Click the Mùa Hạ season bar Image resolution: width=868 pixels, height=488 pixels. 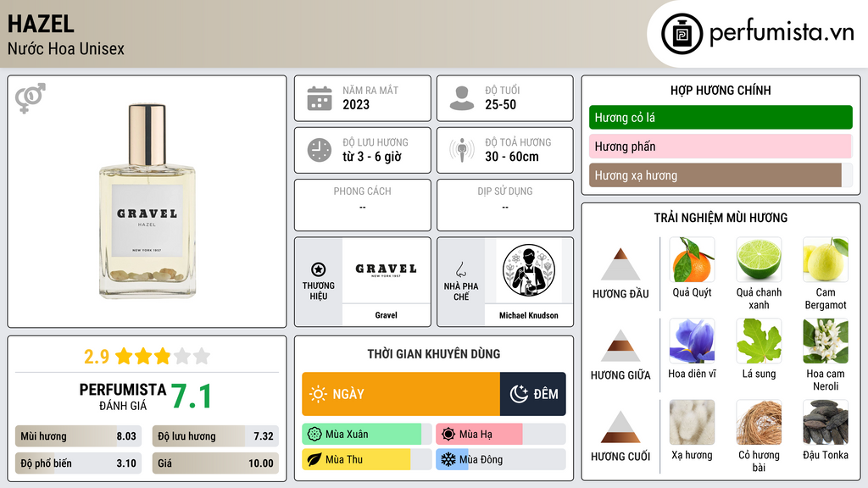(500, 435)
